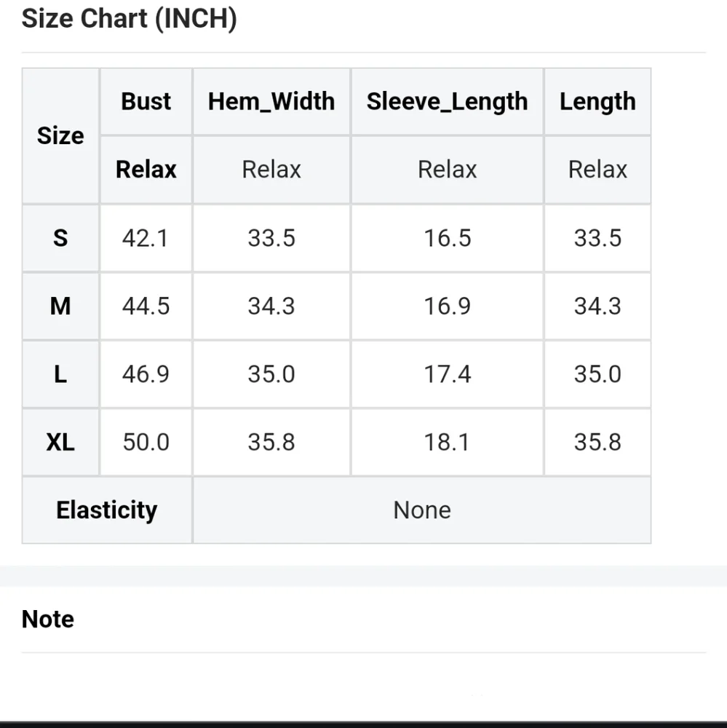Click the bold Relax label under Bust

[x=146, y=170]
